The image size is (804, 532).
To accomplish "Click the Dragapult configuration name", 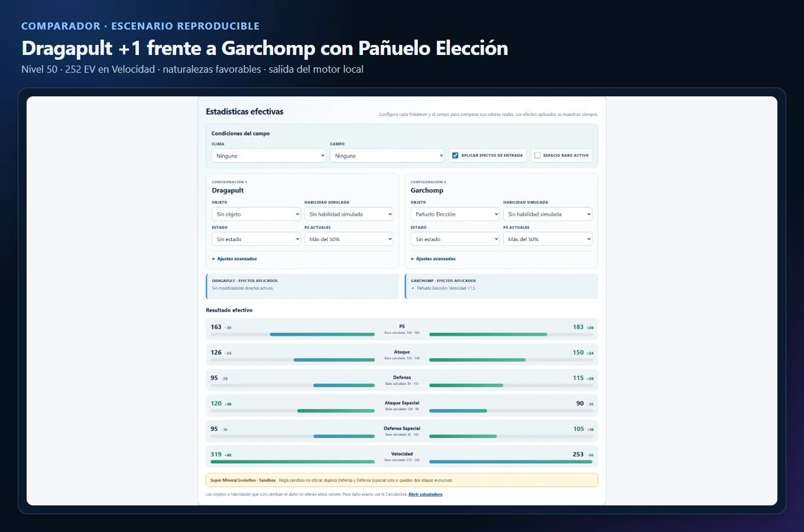I will 228,190.
